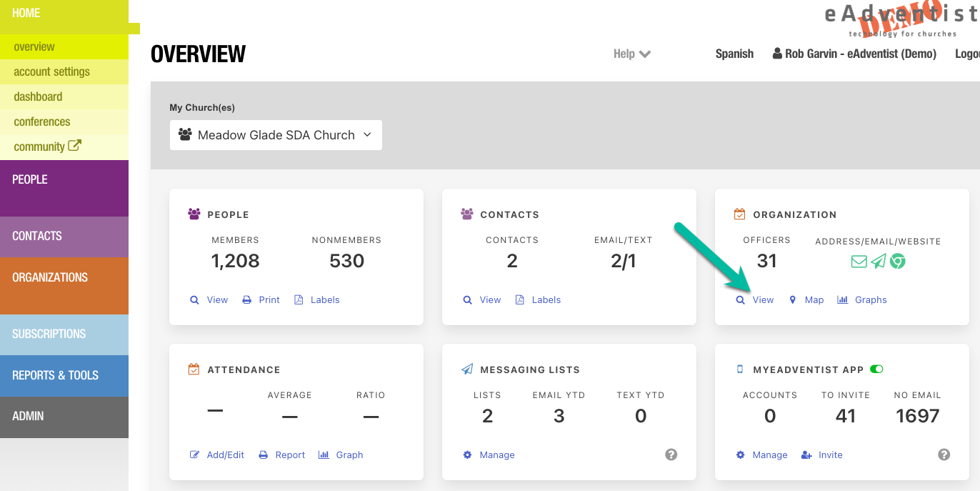Switch language to Spanish

(734, 54)
